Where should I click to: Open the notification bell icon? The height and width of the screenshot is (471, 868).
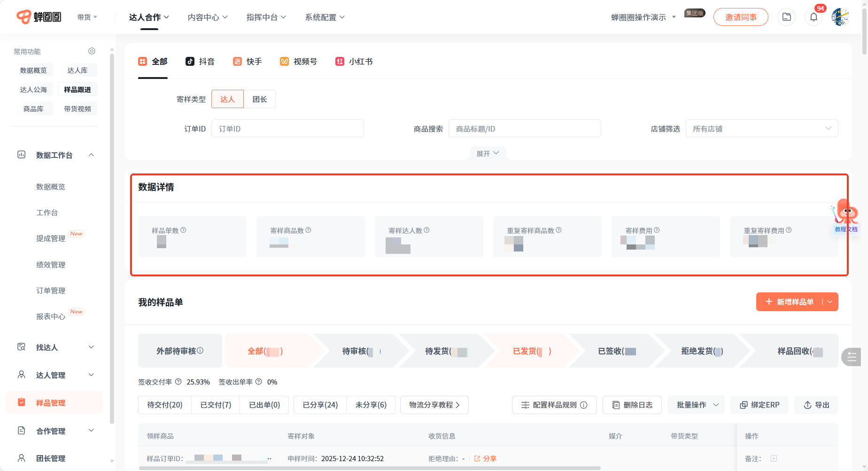point(814,17)
